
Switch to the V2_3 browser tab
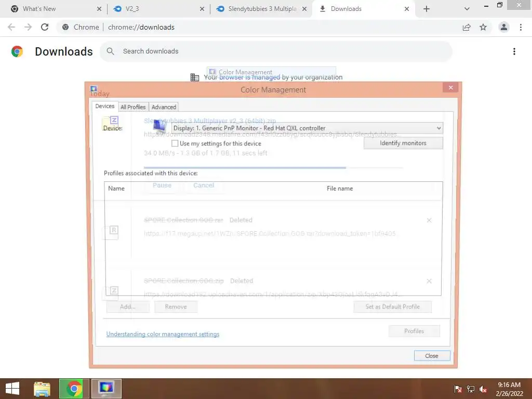(x=157, y=9)
